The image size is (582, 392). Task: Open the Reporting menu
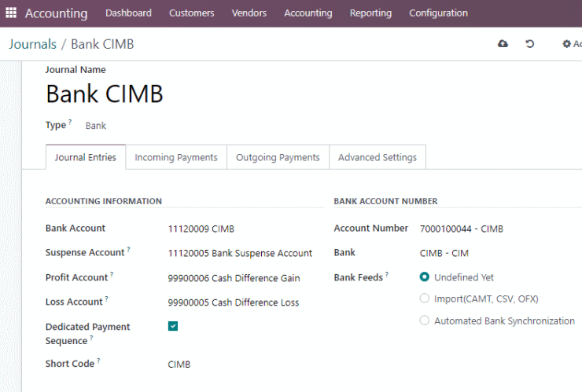click(x=370, y=13)
